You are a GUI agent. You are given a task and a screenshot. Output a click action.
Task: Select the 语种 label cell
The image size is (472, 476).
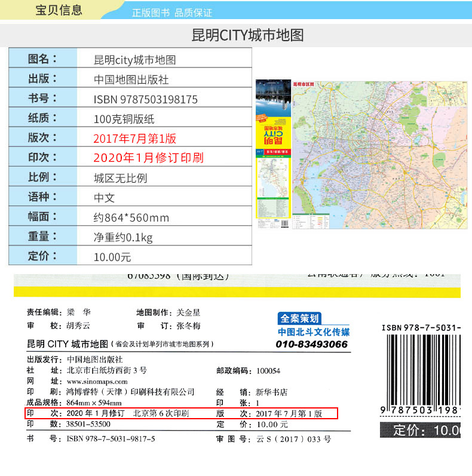(43, 196)
